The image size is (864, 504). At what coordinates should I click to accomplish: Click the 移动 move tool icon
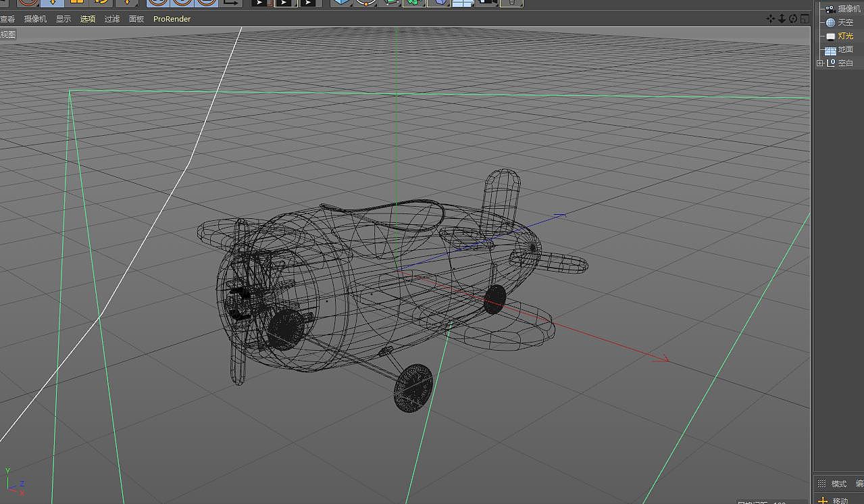823,501
